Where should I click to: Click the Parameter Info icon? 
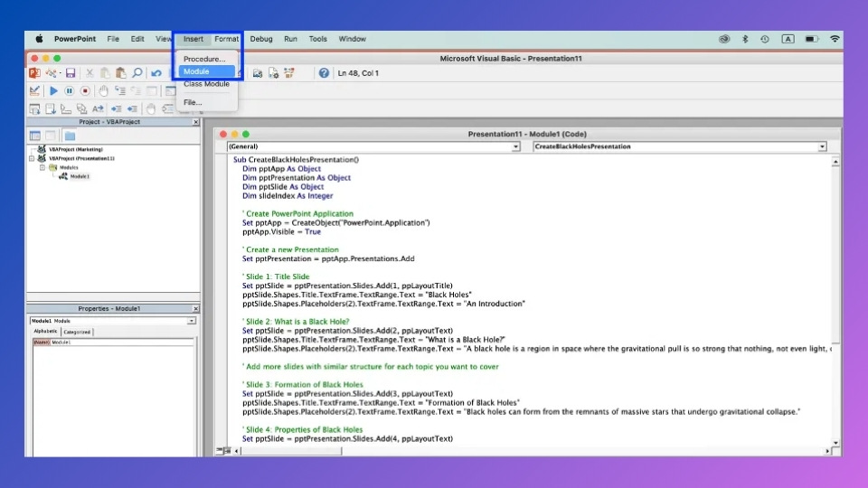coord(82,109)
